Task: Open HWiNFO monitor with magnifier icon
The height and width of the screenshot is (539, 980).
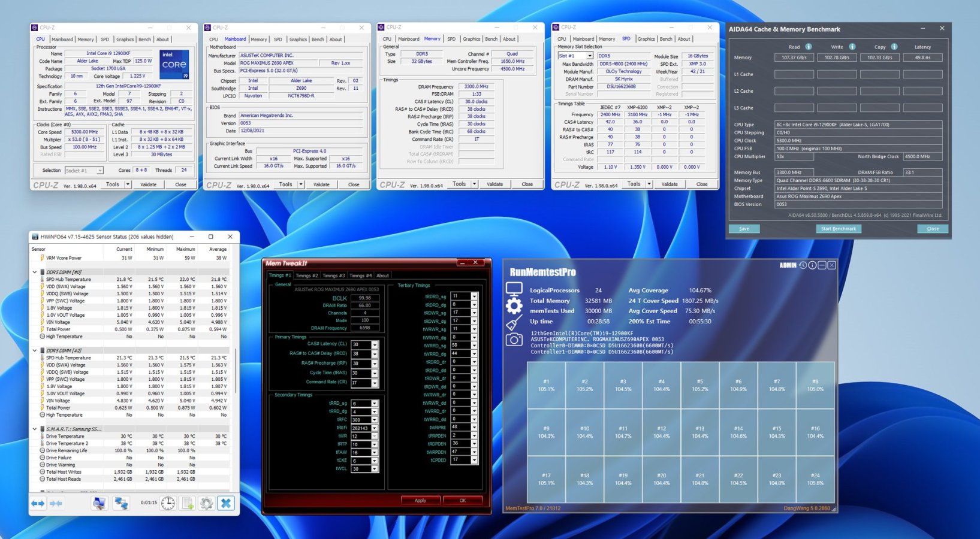Action: pos(99,504)
